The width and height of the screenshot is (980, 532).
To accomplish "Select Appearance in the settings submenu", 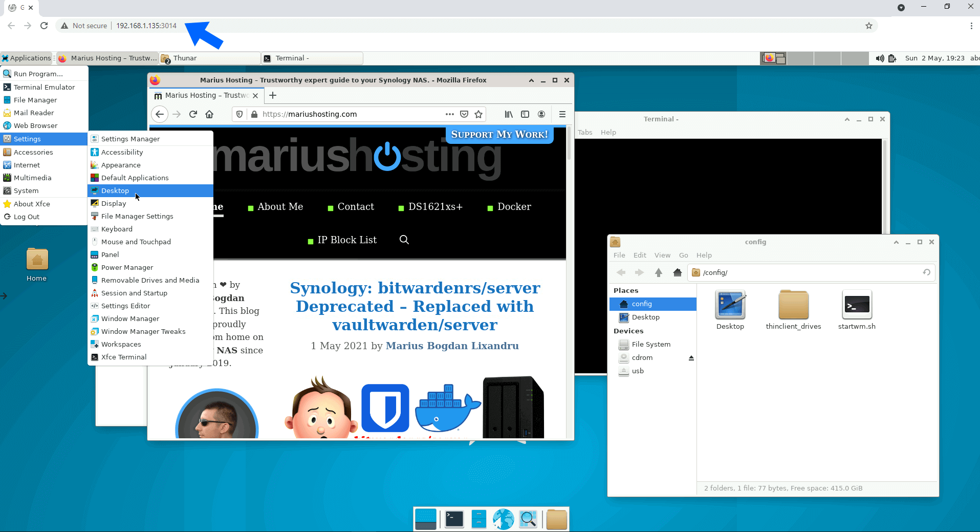I will point(150,165).
